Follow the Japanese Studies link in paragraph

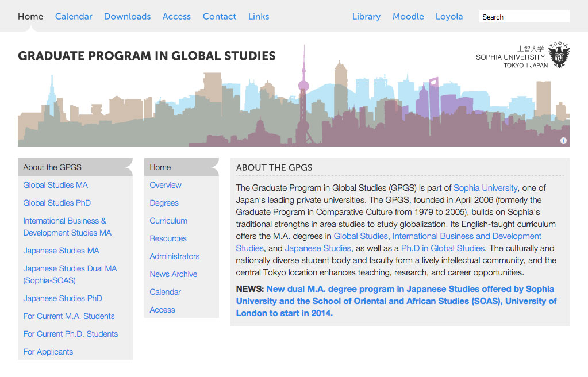(x=318, y=248)
